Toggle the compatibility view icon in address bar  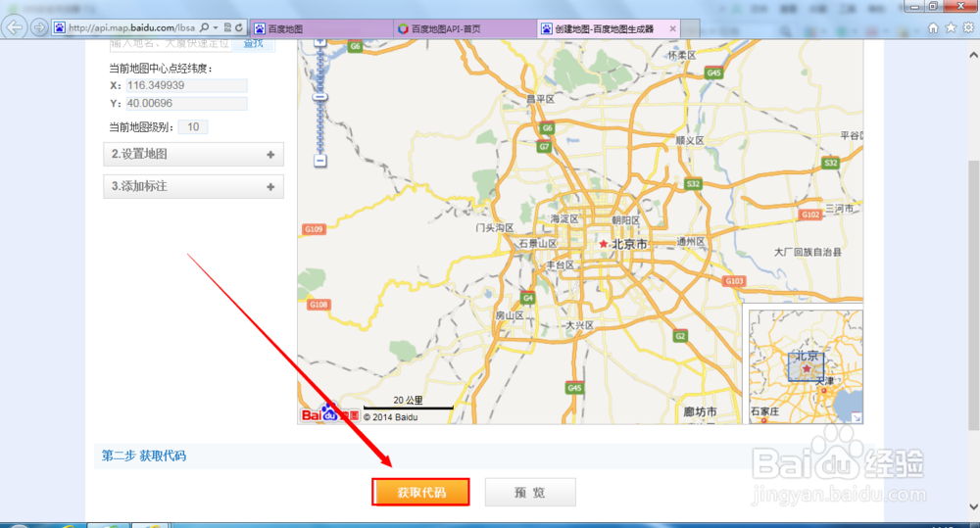pos(227,27)
